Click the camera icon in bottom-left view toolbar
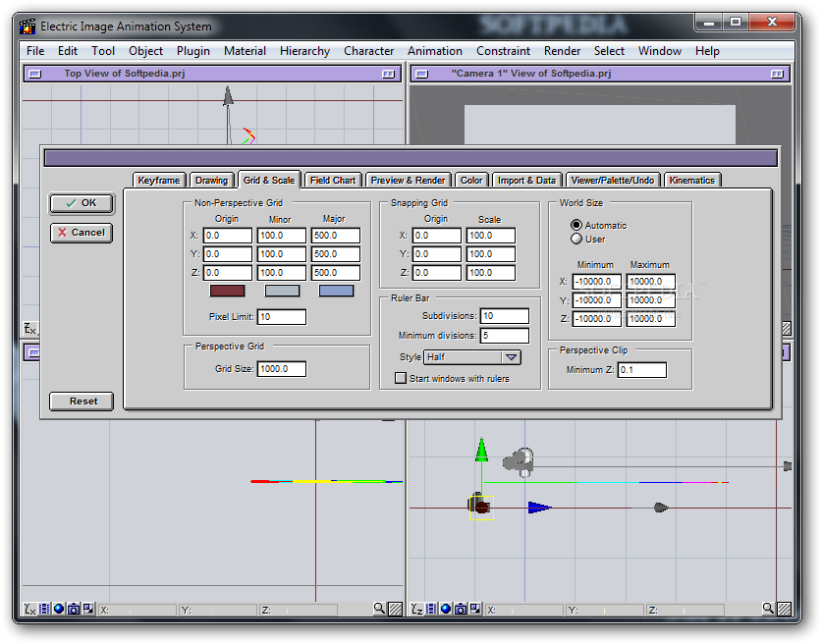 pyautogui.click(x=74, y=610)
